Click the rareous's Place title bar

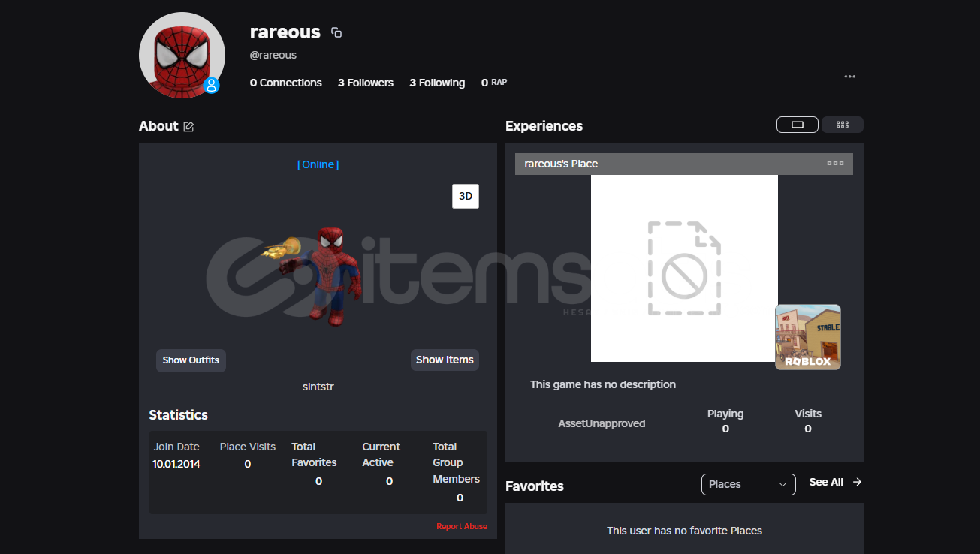(x=684, y=164)
